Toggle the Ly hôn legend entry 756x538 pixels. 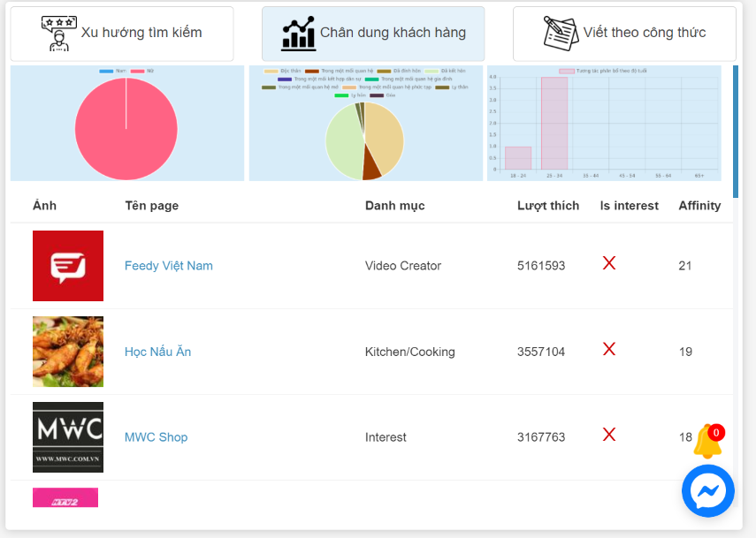(350, 95)
